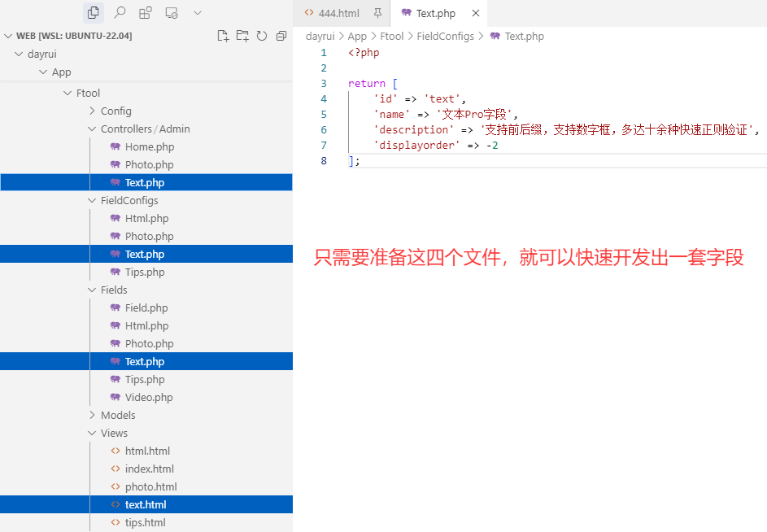767x532 pixels.
Task: Click the New Folder icon
Action: tap(242, 36)
